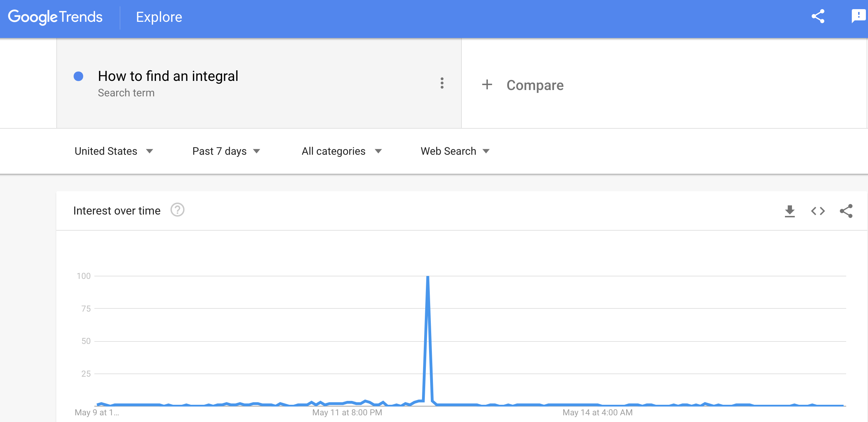Click the share icon in the header

pos(818,17)
